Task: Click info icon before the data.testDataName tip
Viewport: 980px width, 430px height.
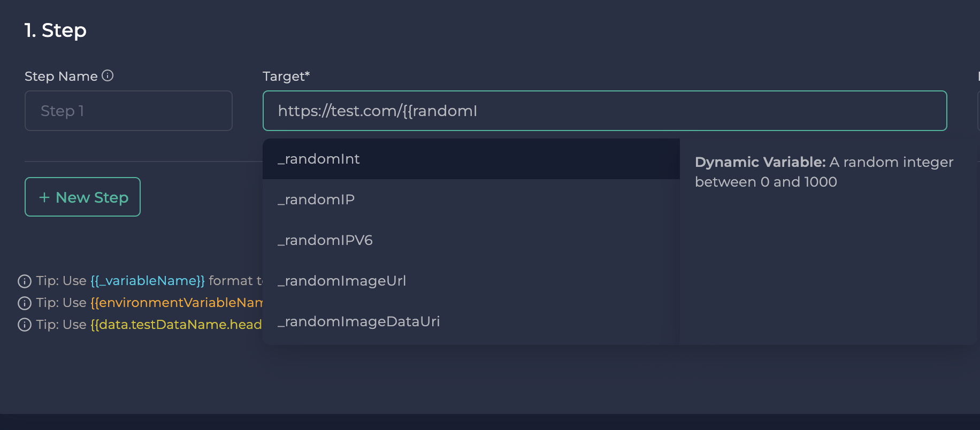Action: tap(25, 325)
